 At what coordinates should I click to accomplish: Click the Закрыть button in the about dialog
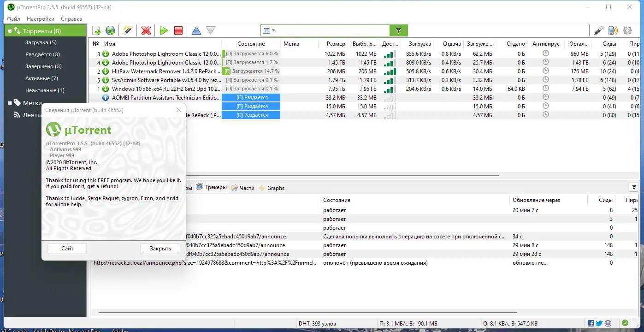pos(160,248)
